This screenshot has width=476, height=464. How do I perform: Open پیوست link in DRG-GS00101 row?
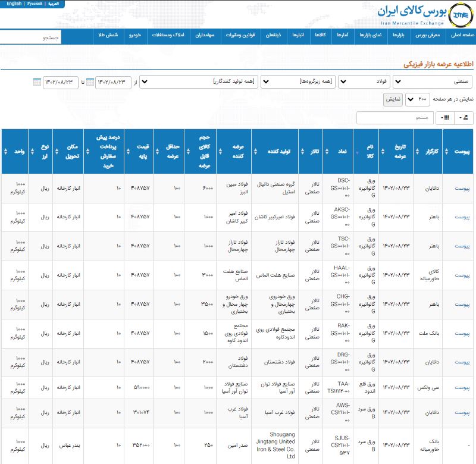click(x=462, y=362)
